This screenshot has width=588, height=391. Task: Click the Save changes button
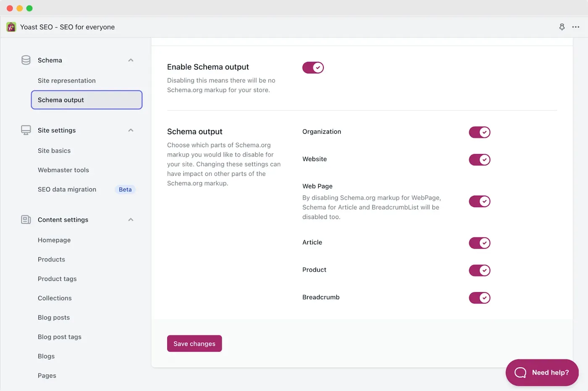tap(194, 344)
